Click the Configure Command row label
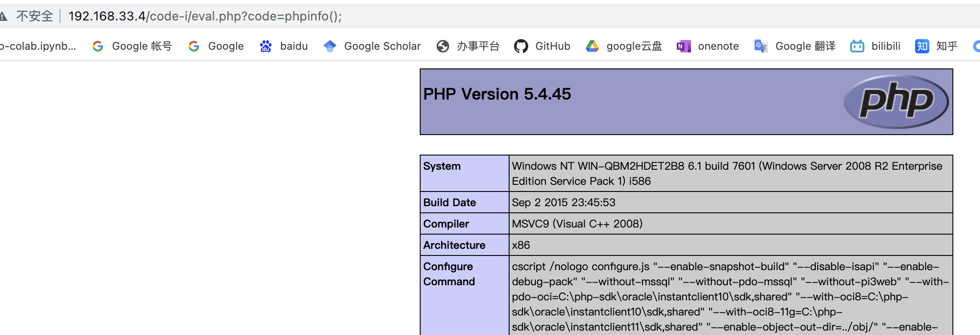 449,274
